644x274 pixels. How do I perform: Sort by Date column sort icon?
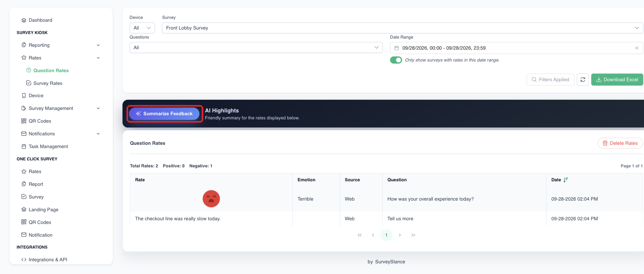(566, 180)
